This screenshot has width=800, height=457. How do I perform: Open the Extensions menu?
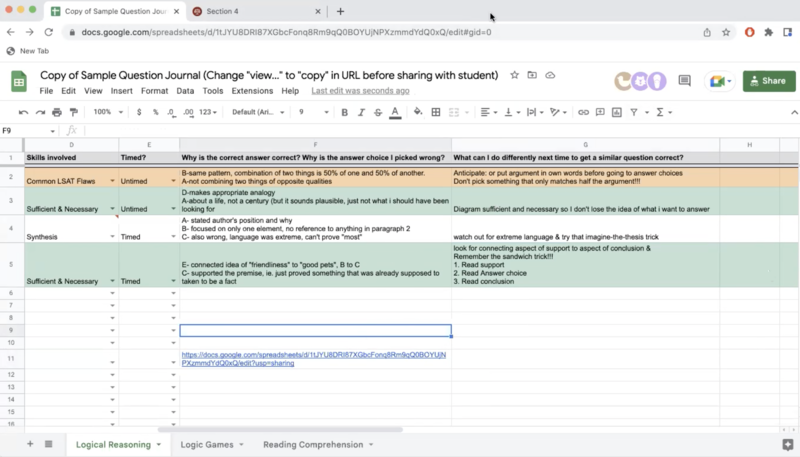[252, 91]
